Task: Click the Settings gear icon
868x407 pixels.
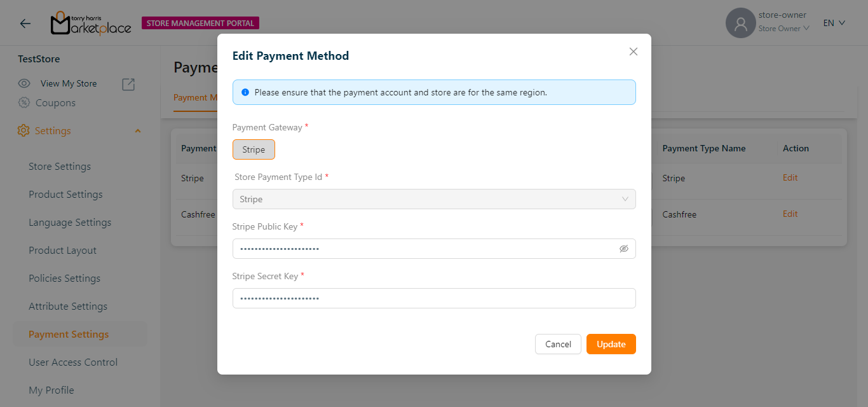Action: pyautogui.click(x=24, y=130)
